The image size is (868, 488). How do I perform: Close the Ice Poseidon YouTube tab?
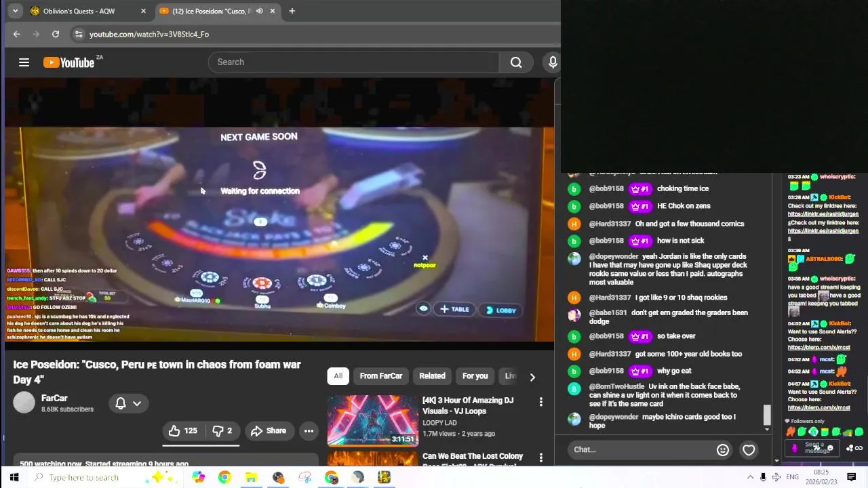pos(273,11)
